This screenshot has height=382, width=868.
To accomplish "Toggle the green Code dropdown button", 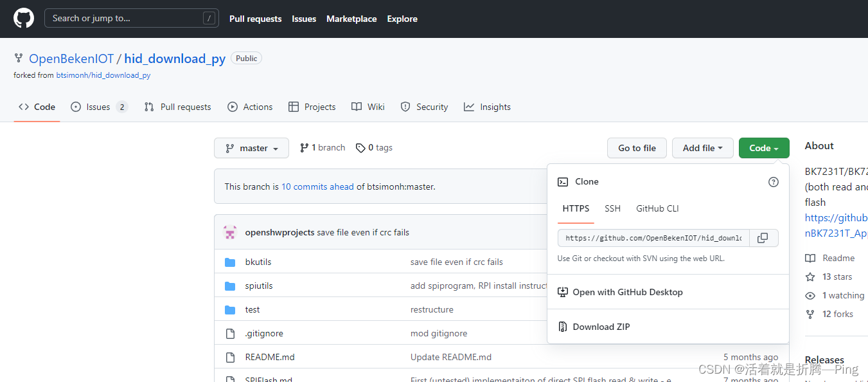I will pyautogui.click(x=764, y=148).
